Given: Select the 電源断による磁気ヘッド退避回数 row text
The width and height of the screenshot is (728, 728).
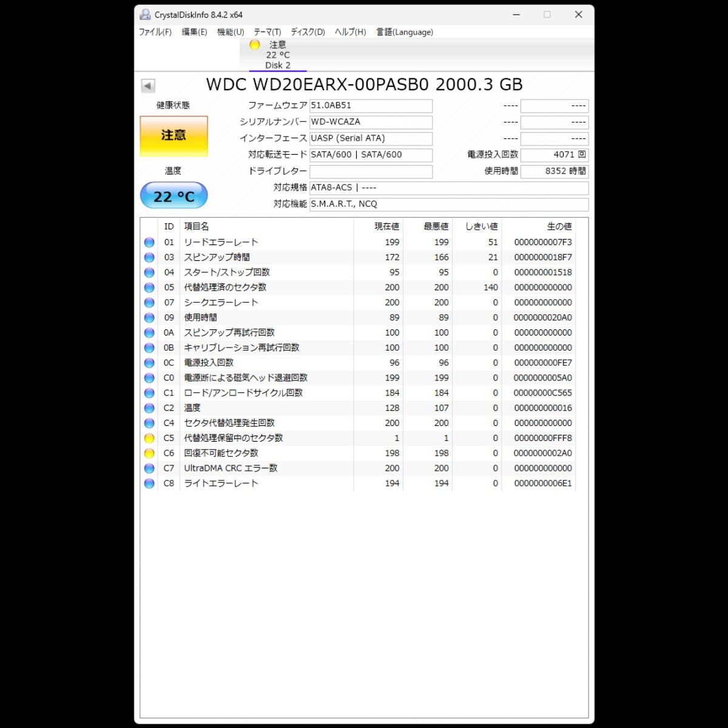Looking at the screenshot, I should (x=246, y=377).
